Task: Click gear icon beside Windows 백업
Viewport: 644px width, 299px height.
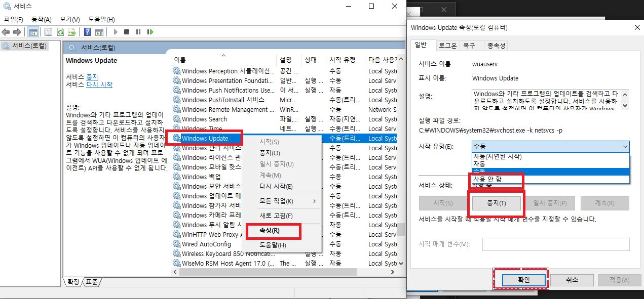Action: (176, 177)
